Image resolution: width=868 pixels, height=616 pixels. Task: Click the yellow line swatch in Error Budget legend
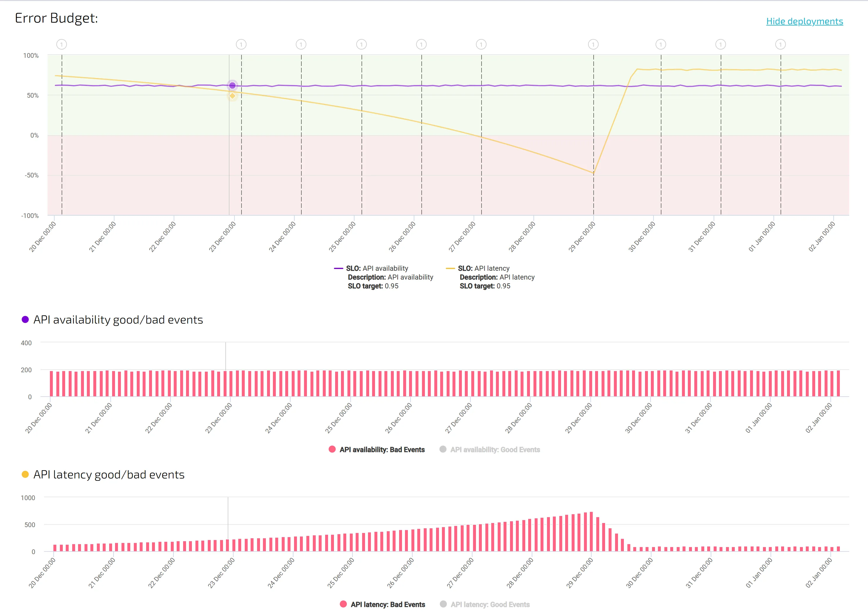pyautogui.click(x=450, y=269)
